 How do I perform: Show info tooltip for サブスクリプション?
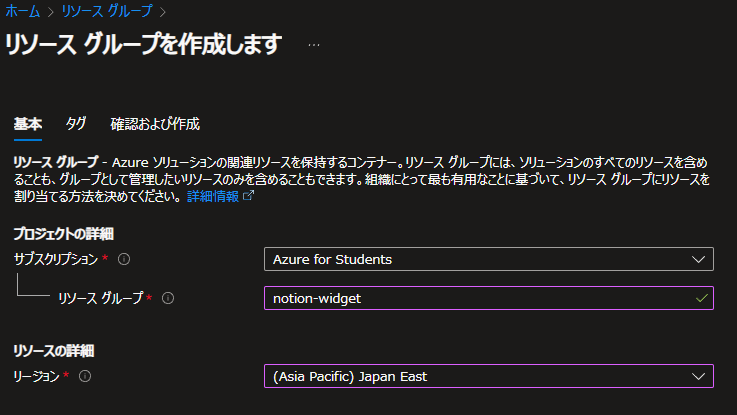click(x=124, y=259)
